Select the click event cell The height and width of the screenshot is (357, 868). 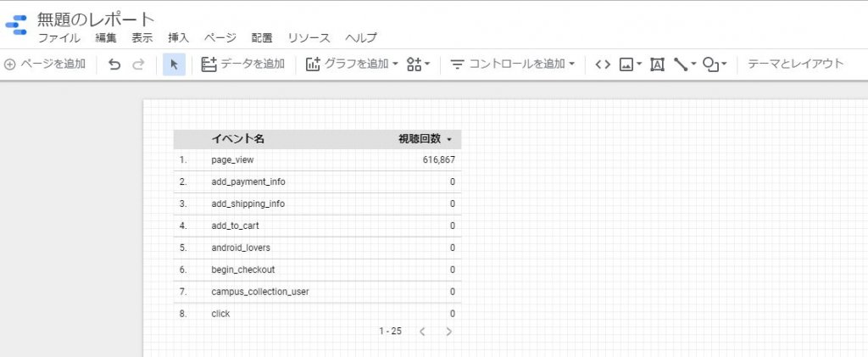[x=220, y=314]
